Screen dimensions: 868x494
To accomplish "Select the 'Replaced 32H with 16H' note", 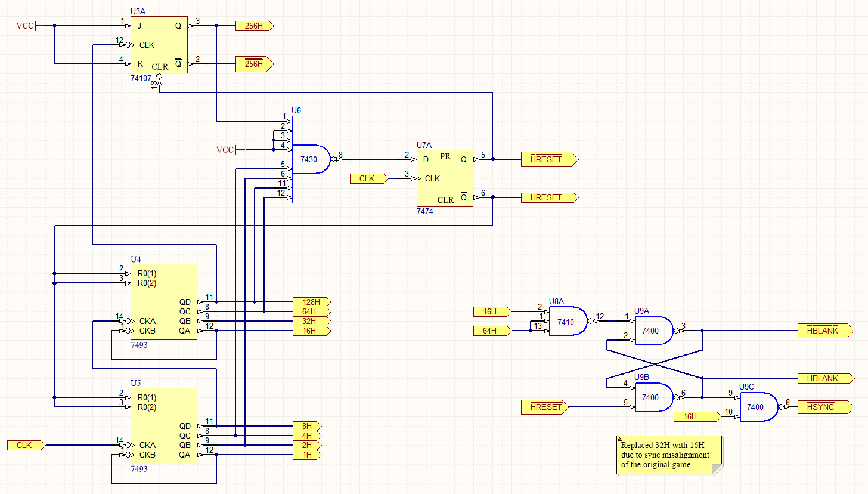I will coord(669,455).
